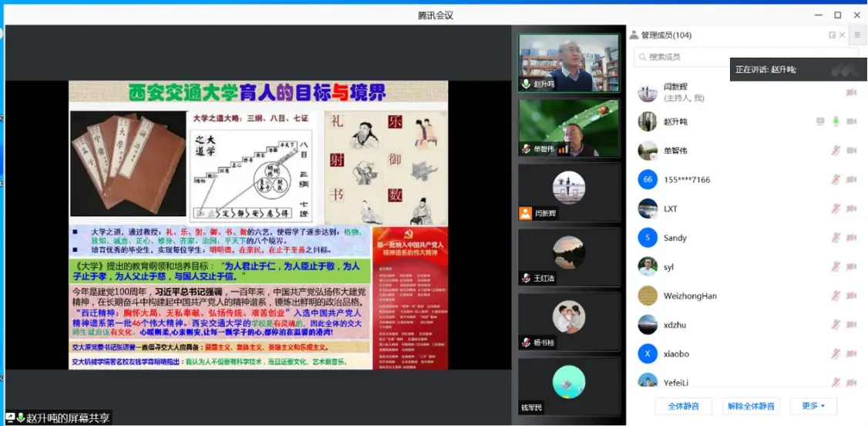
Task: Click the pop-out member panel icon
Action: pyautogui.click(x=832, y=35)
